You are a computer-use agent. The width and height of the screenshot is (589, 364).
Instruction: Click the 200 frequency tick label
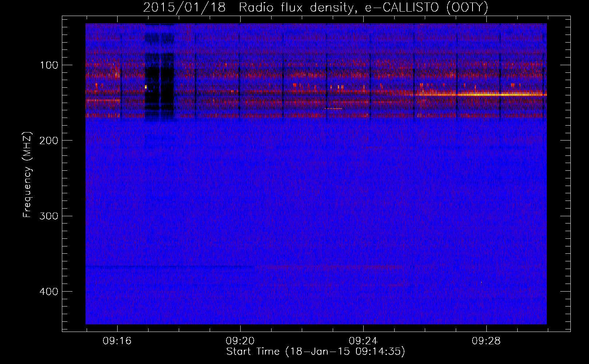(49, 141)
